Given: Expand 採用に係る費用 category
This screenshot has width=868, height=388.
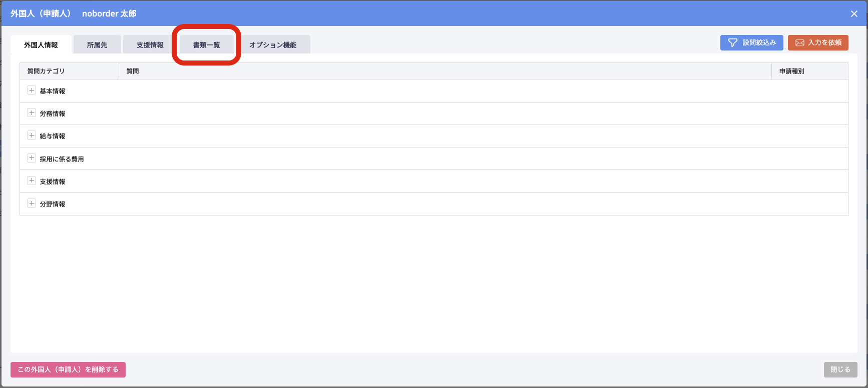Looking at the screenshot, I should [32, 158].
